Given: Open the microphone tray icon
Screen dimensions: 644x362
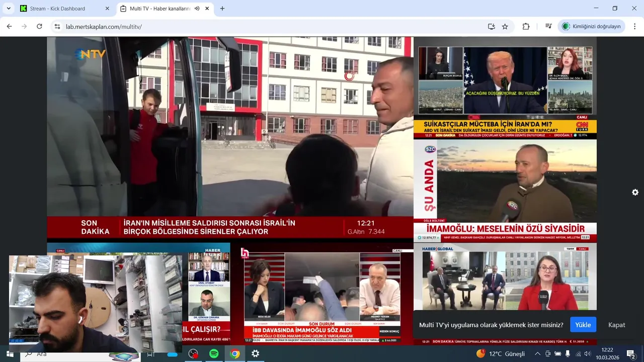Looking at the screenshot, I should (x=568, y=354).
